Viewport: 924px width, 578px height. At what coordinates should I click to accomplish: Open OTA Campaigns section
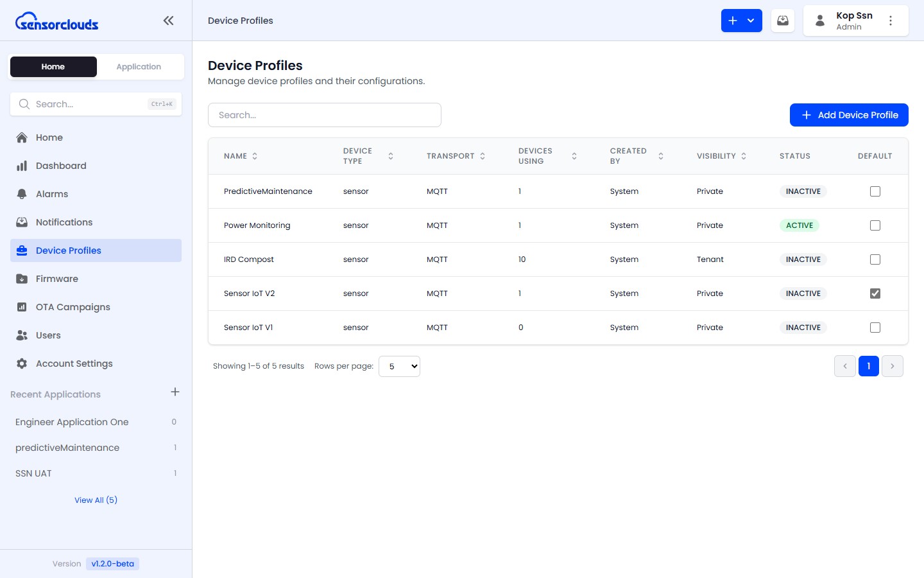[73, 307]
